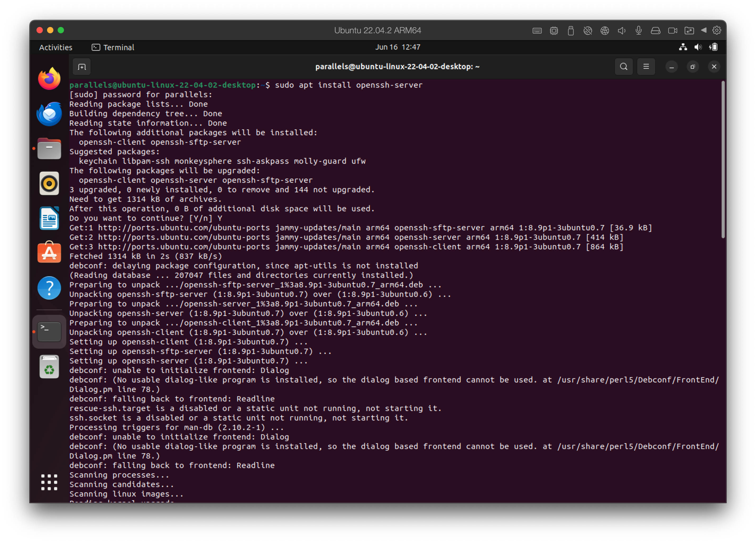This screenshot has width=756, height=542.
Task: Open the Files manager dock icon
Action: click(49, 149)
